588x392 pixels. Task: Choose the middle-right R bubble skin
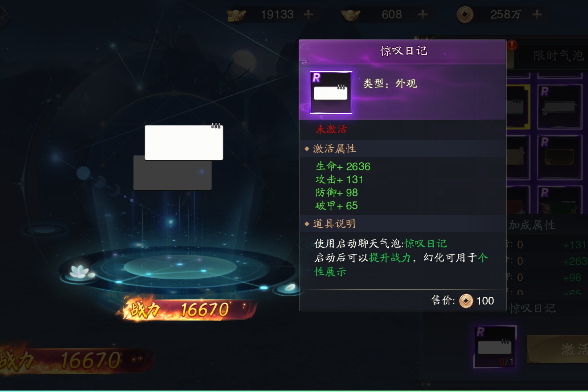point(560,157)
